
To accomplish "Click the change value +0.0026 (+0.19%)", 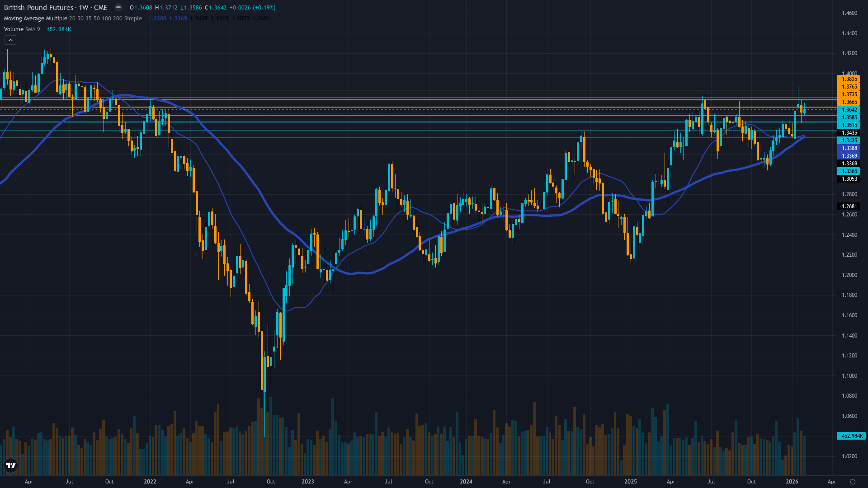I will click(253, 8).
